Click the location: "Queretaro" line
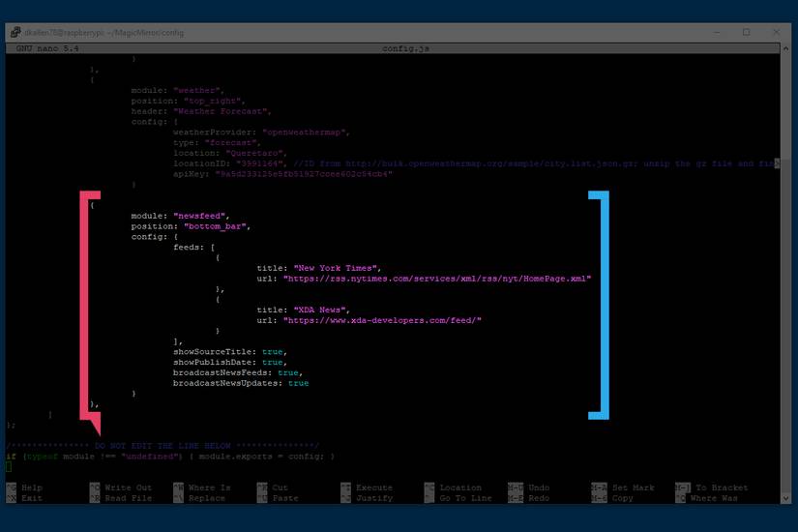This screenshot has width=798, height=532. click(230, 153)
